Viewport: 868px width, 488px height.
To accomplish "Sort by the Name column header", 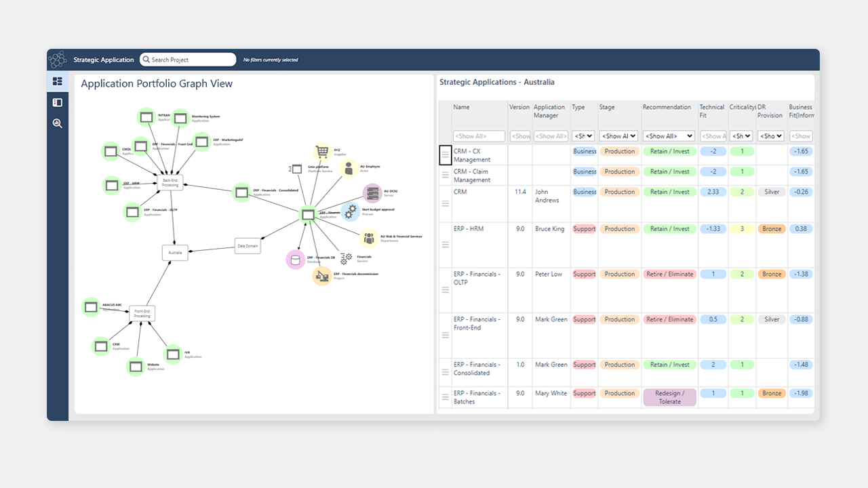I will coord(462,107).
